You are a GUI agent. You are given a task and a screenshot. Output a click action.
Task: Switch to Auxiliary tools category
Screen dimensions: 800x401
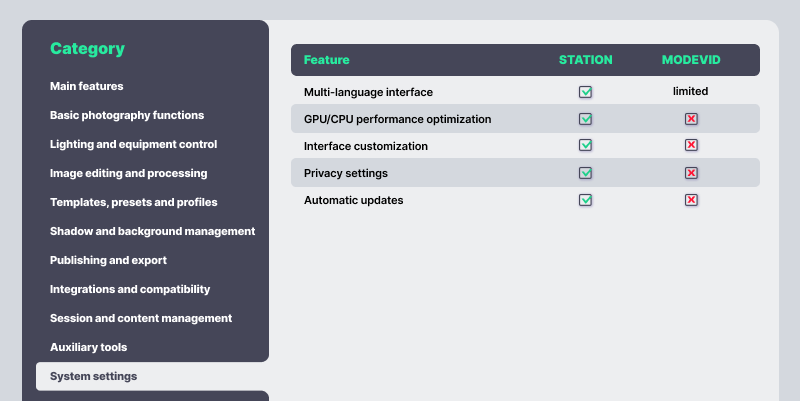click(89, 347)
